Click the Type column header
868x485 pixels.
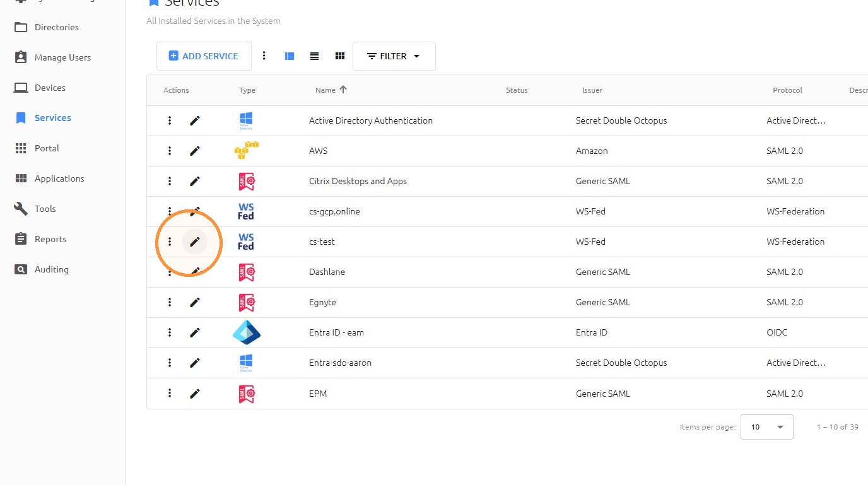(x=247, y=90)
